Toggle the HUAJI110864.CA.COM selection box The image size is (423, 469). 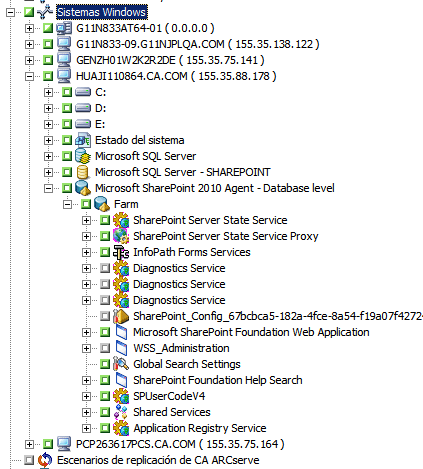48,76
